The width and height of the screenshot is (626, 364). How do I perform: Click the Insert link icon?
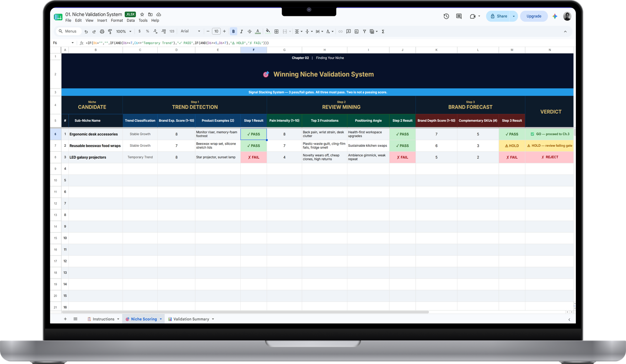[x=341, y=31]
